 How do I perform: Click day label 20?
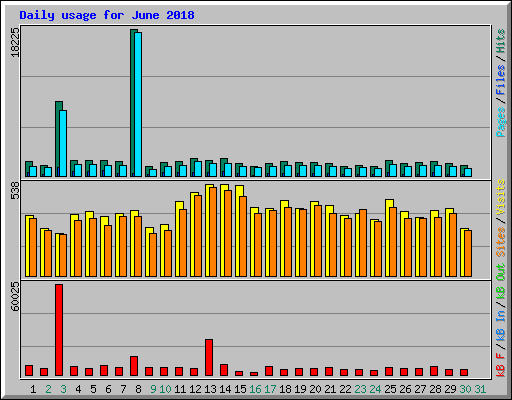(x=315, y=389)
